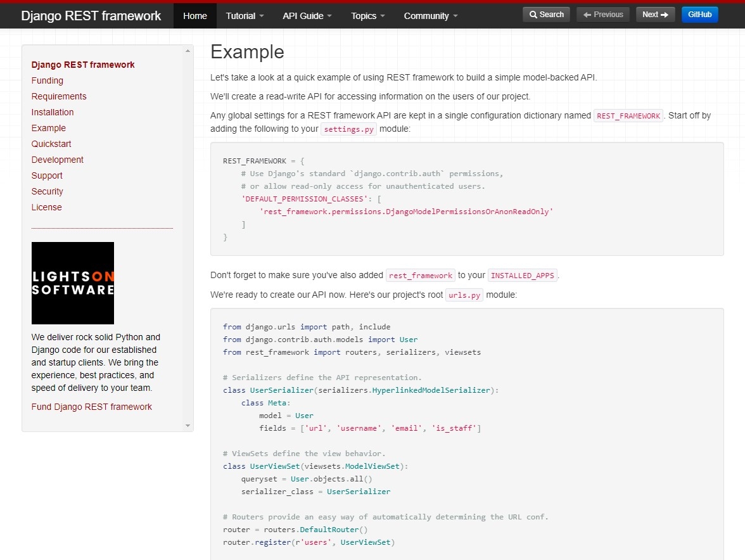Click the inline "urls.py" code label
The height and width of the screenshot is (560, 745).
coord(464,295)
